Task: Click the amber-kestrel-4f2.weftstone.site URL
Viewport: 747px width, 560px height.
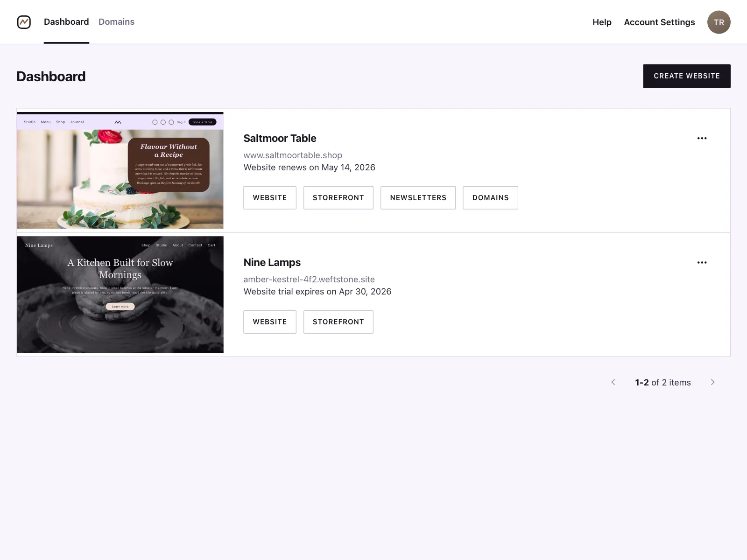Action: [x=309, y=280]
